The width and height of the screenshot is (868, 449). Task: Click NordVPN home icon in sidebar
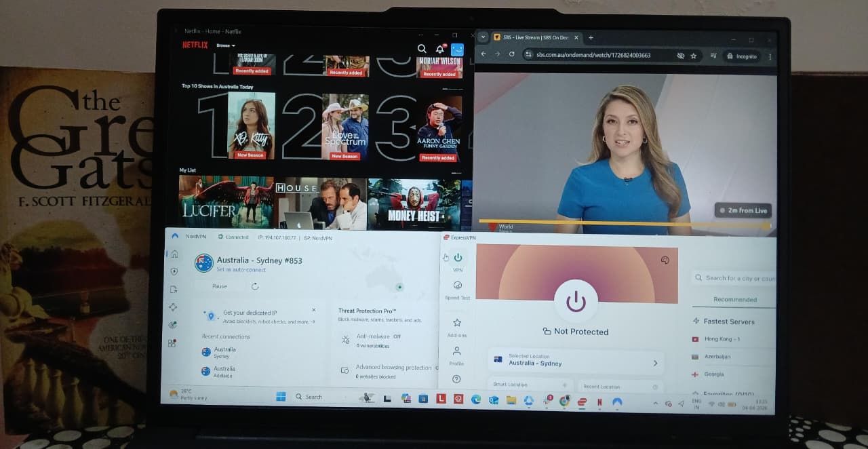click(174, 254)
